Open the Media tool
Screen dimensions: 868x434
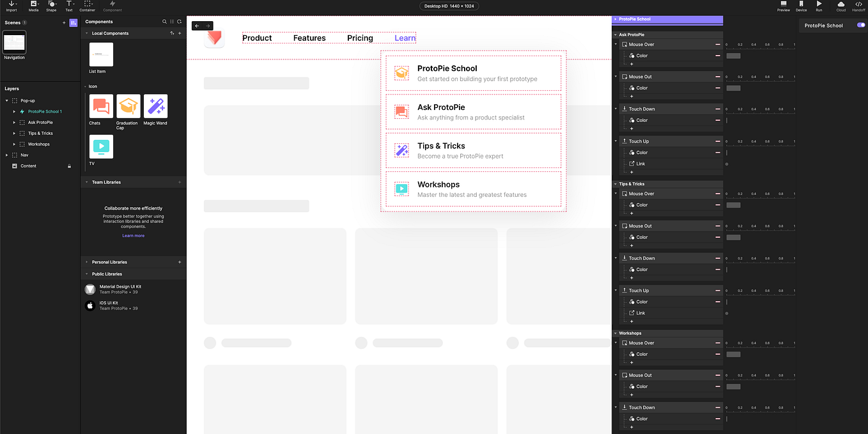point(33,6)
